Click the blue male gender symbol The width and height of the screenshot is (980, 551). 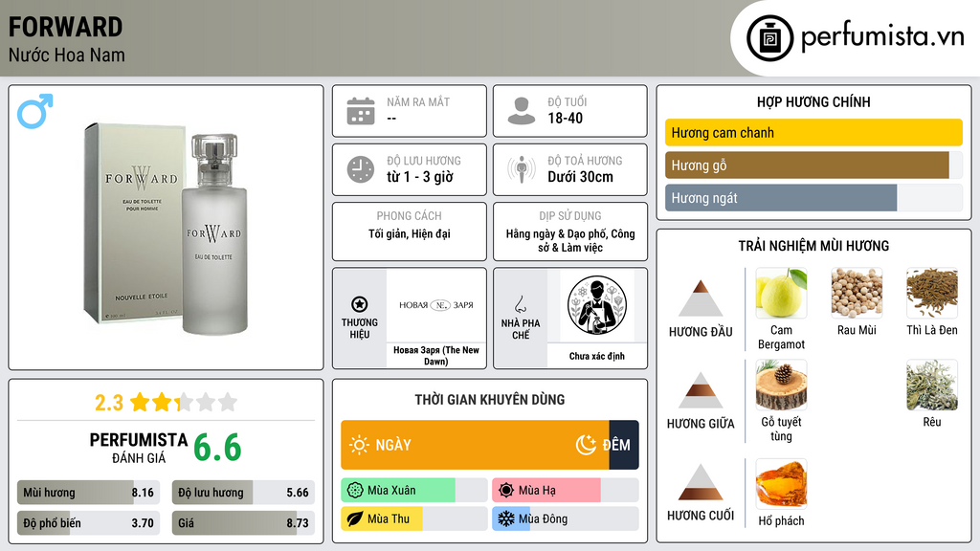click(35, 111)
